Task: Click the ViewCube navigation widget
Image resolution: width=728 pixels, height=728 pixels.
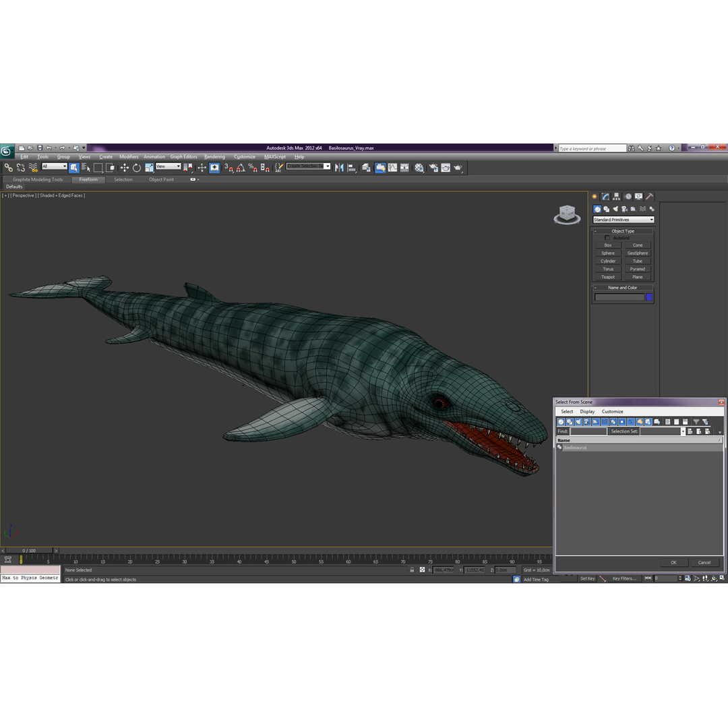Action: coord(567,215)
